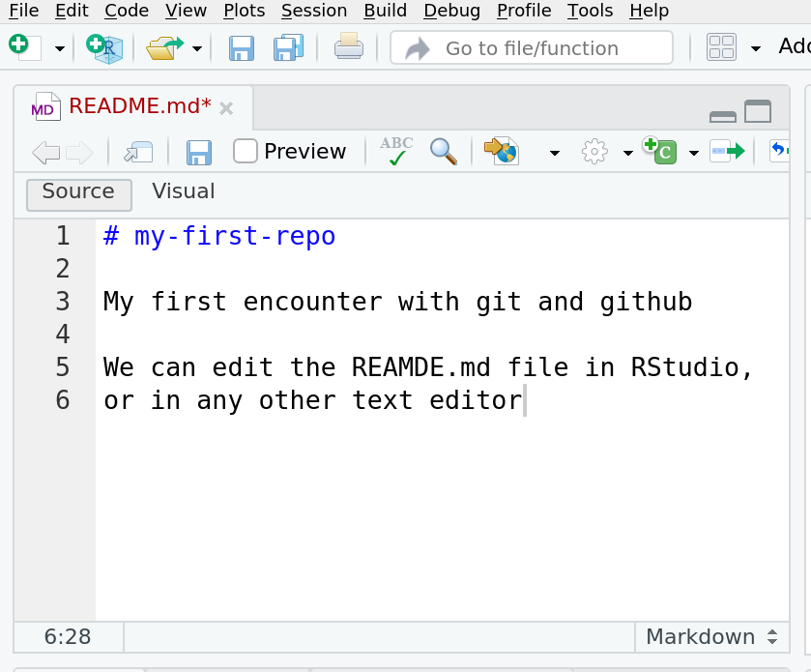Open Find and Replace magnifier

tap(444, 151)
